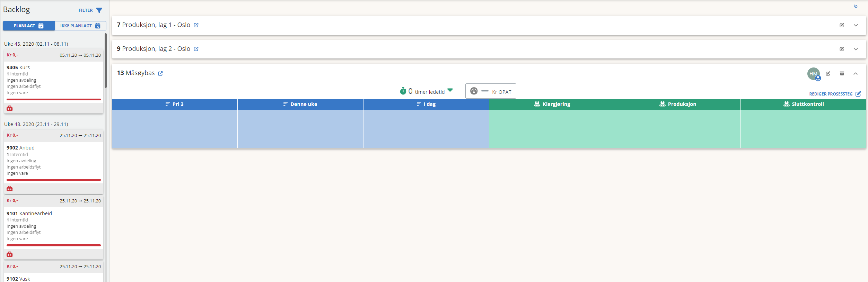Click the station icon in Klargjøring header
The image size is (868, 282).
click(x=537, y=104)
